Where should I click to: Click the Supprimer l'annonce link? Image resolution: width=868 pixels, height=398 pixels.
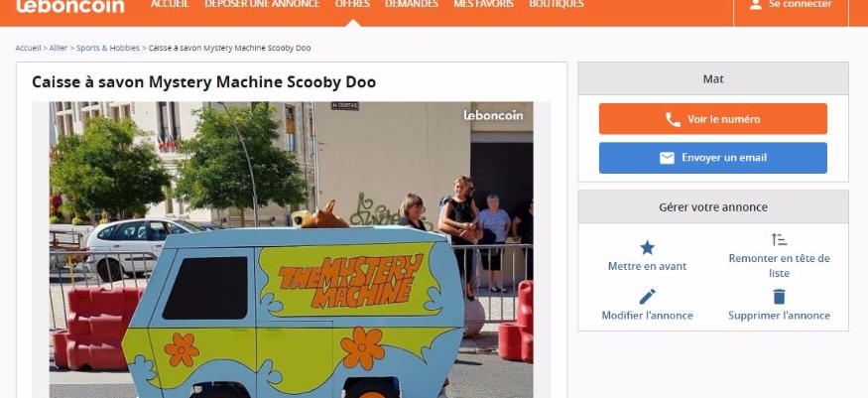pyautogui.click(x=779, y=316)
